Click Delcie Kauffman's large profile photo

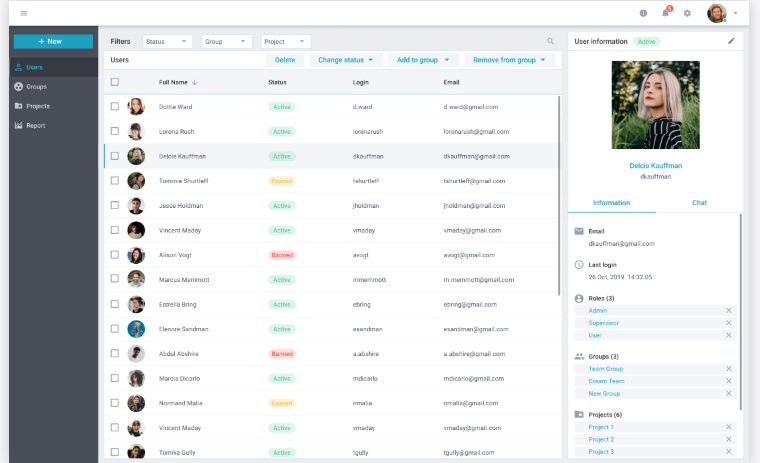pos(655,105)
